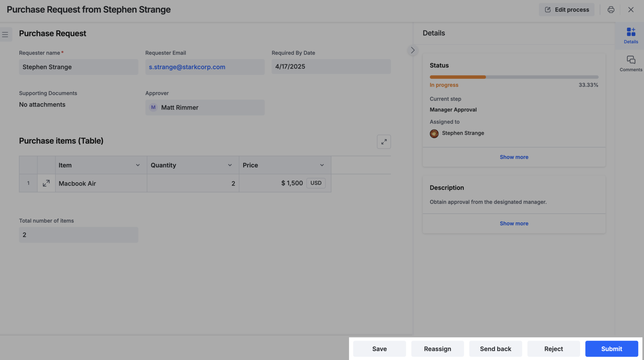644x360 pixels.
Task: Select the Required By Date field
Action: click(331, 67)
